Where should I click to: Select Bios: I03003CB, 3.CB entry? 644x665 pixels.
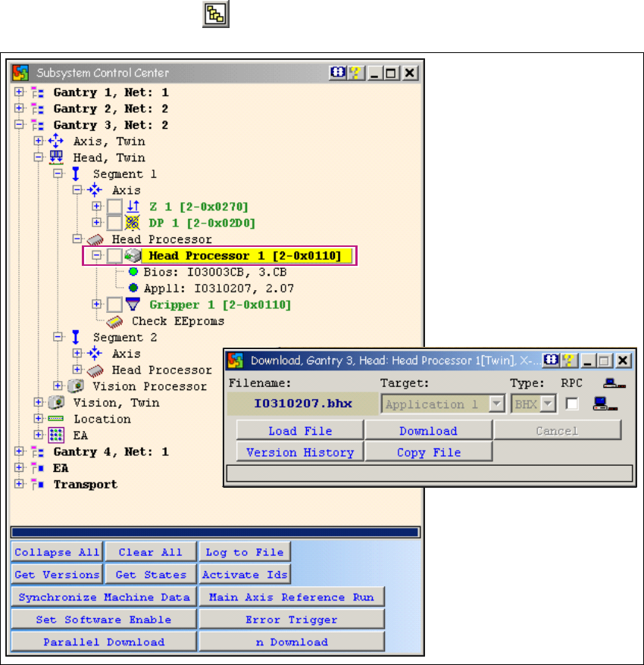[x=215, y=272]
